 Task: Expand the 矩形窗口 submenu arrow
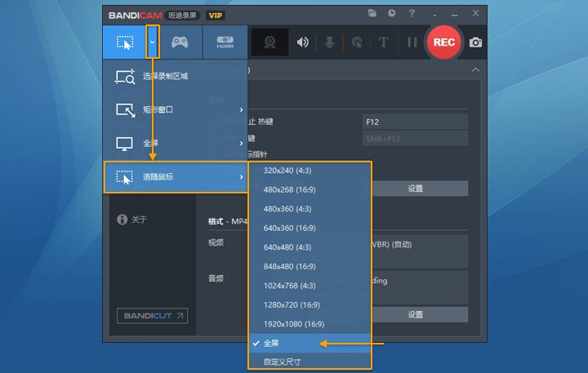pos(241,110)
